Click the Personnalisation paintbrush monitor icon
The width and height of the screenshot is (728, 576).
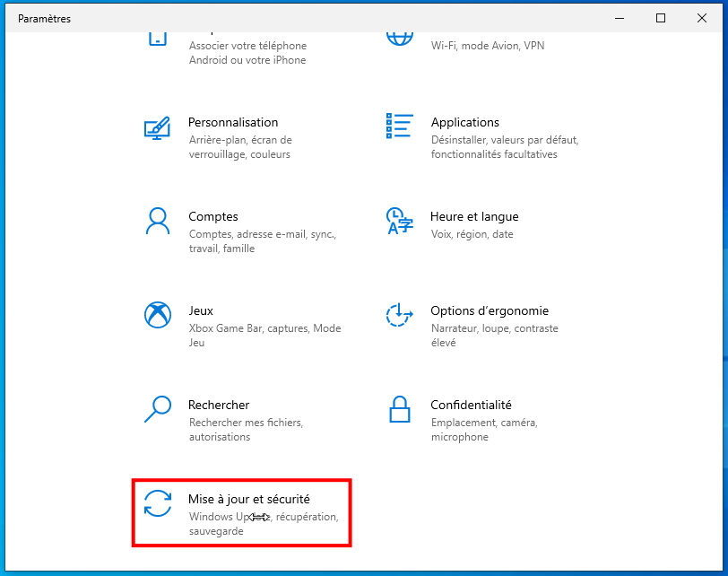pos(158,127)
